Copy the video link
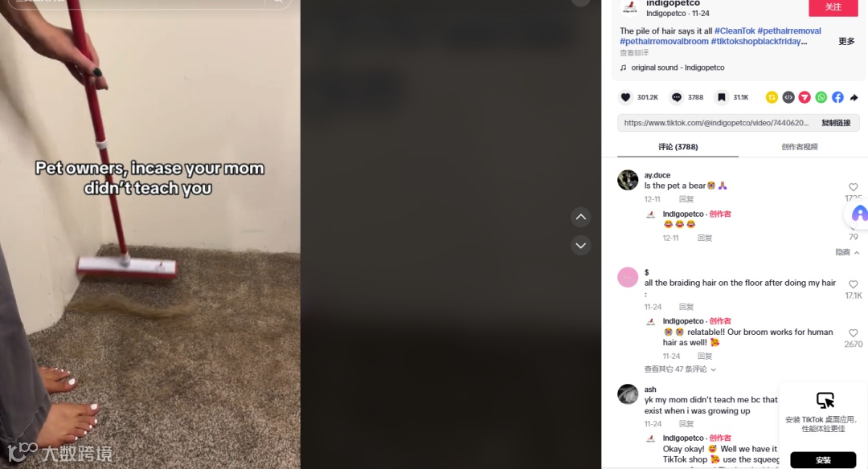The height and width of the screenshot is (469, 868). [836, 123]
